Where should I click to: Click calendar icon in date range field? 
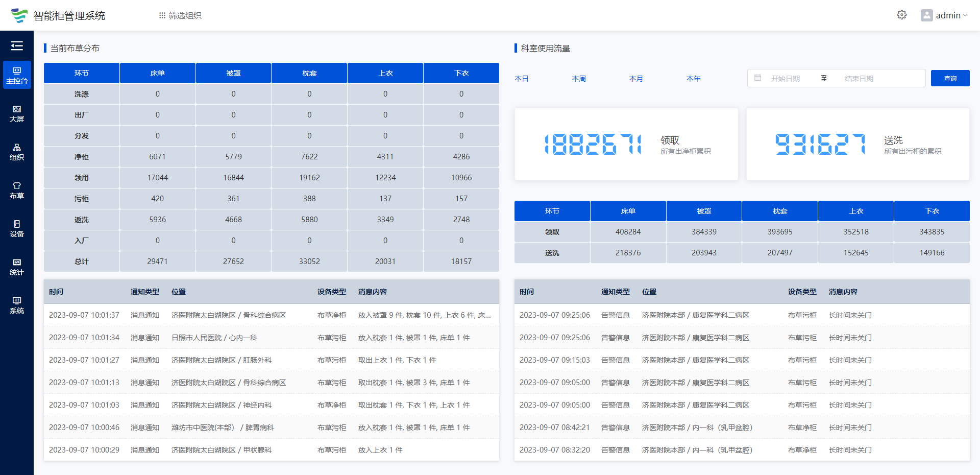click(x=758, y=78)
